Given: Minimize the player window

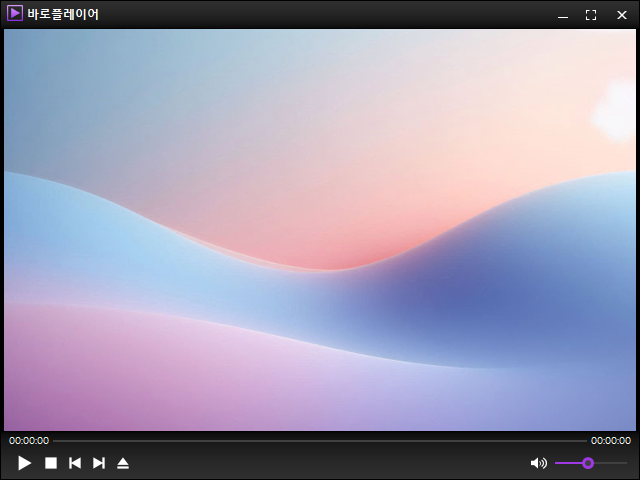Looking at the screenshot, I should [563, 15].
